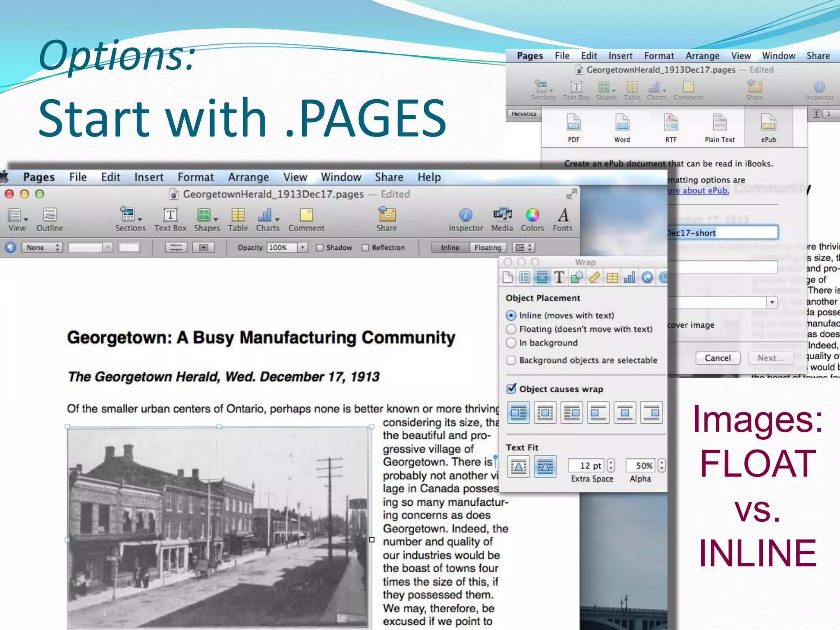Screen dimensions: 840x630
Task: Select the Metrics ruler inspector icon
Action: (x=595, y=277)
